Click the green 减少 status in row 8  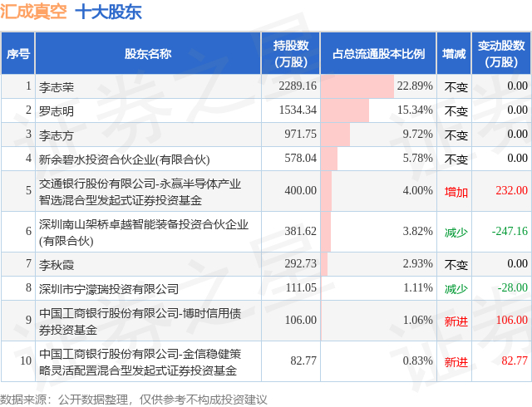point(456,289)
